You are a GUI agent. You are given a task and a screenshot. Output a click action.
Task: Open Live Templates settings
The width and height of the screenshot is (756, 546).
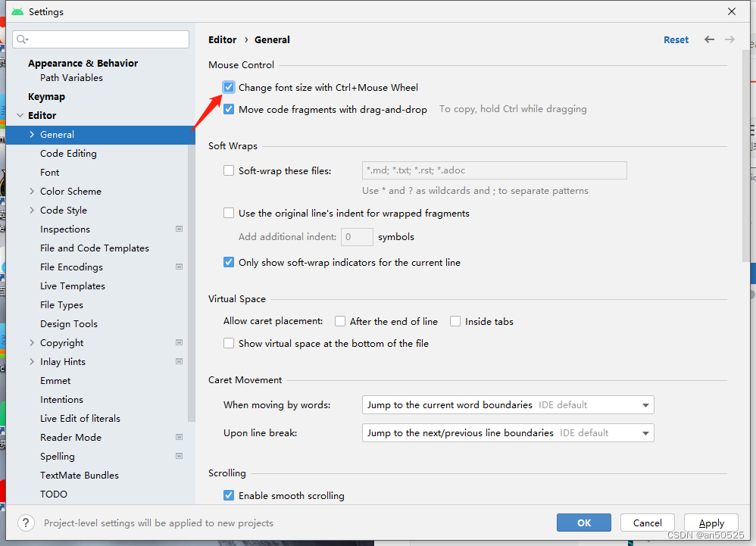(x=73, y=286)
